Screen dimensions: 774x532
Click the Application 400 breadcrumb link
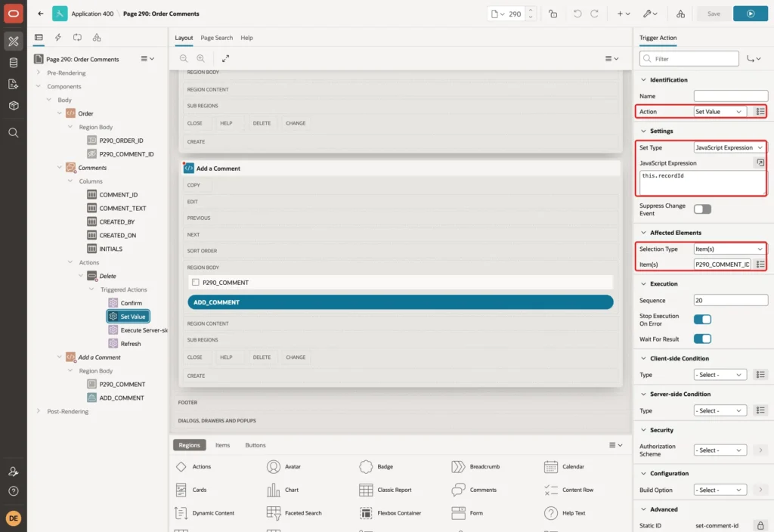click(x=92, y=14)
